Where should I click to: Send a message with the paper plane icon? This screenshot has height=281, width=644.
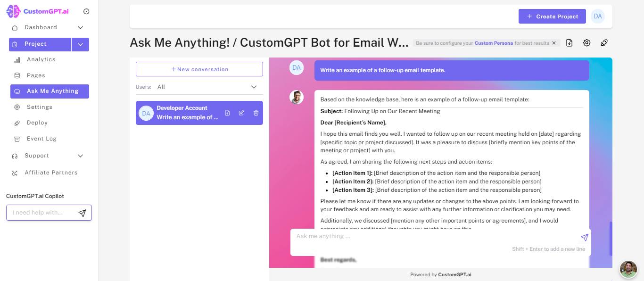(585, 237)
